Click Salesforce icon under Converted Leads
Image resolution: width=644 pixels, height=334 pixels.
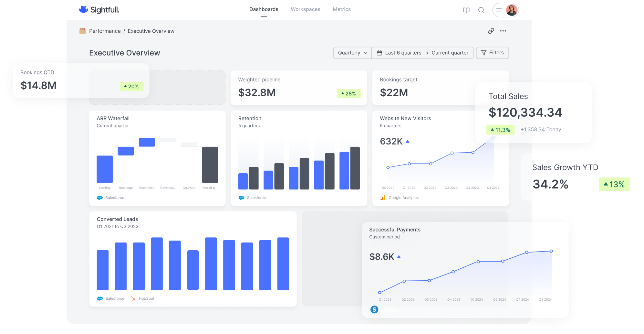tap(100, 298)
